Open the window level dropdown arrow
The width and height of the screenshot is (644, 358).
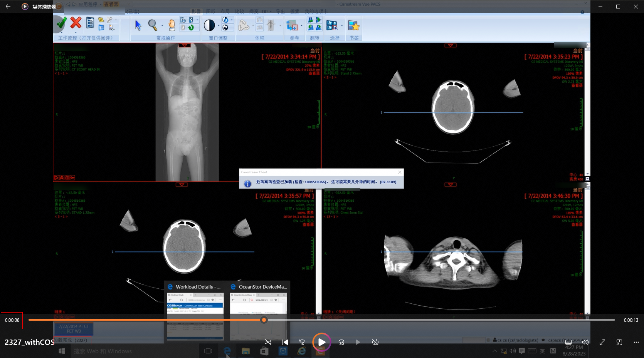click(219, 26)
